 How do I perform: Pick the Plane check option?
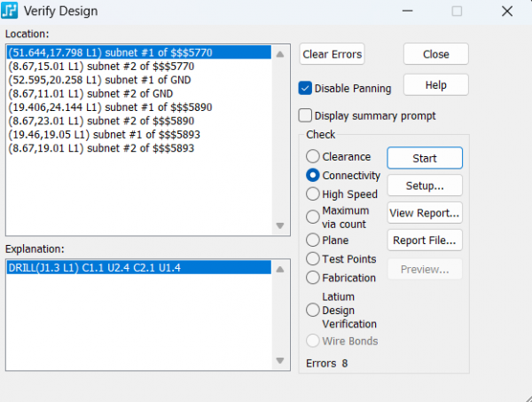click(312, 240)
